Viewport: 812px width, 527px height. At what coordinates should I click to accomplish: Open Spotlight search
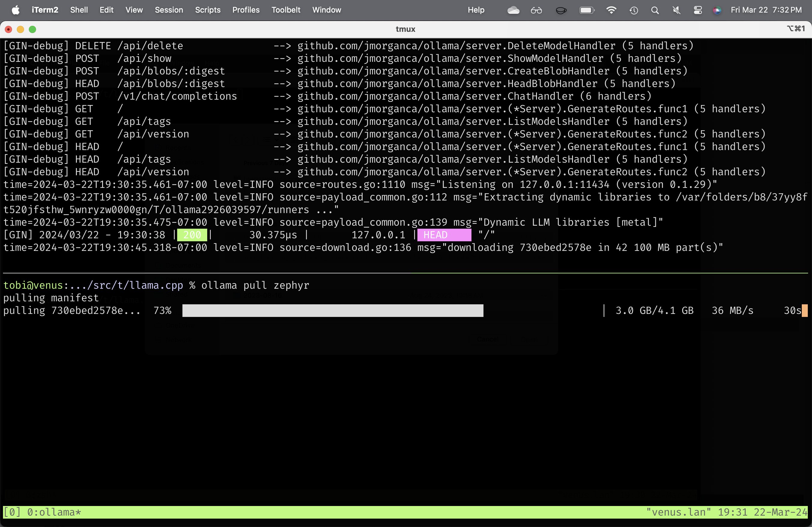tap(655, 10)
